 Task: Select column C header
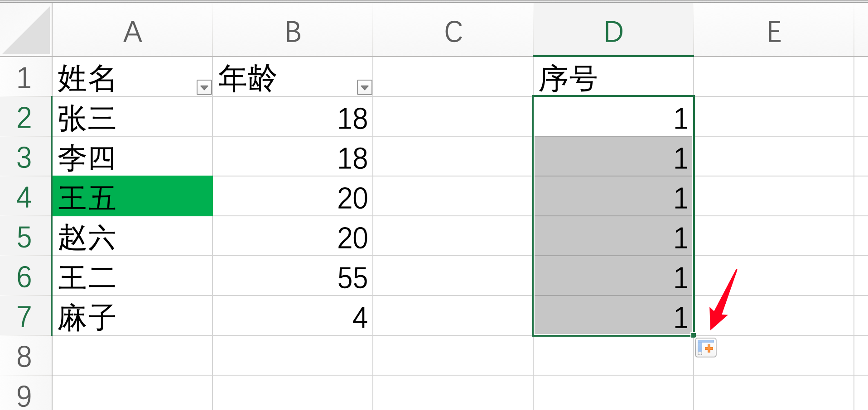tap(453, 32)
